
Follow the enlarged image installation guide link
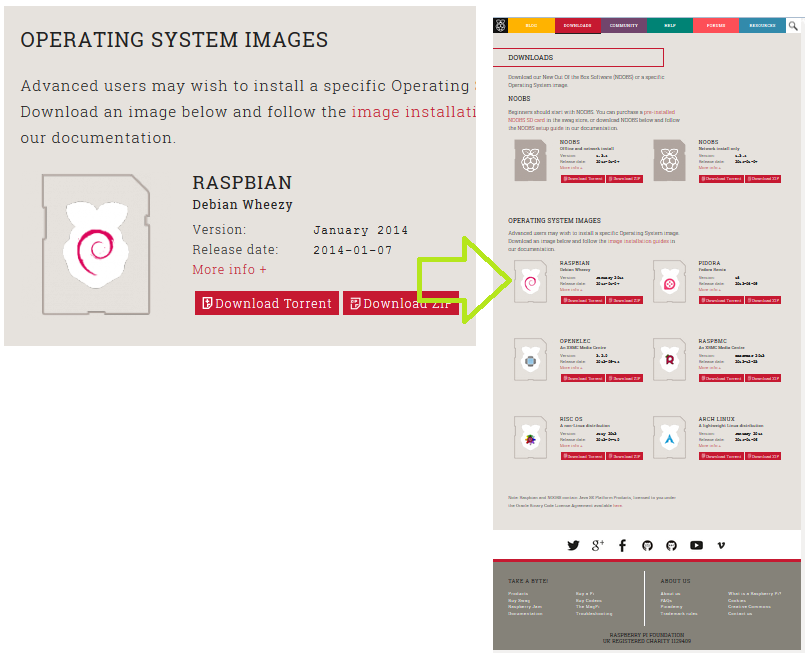click(412, 112)
